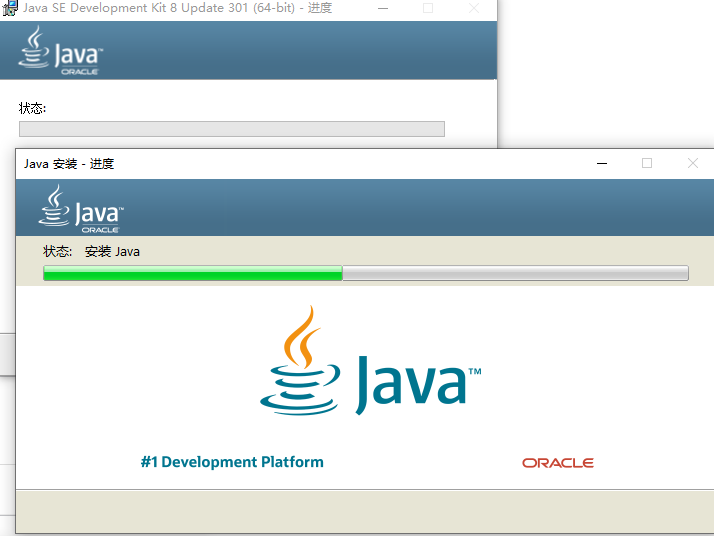
Task: Maximize the Java 安装 - 进度 window
Action: [647, 163]
